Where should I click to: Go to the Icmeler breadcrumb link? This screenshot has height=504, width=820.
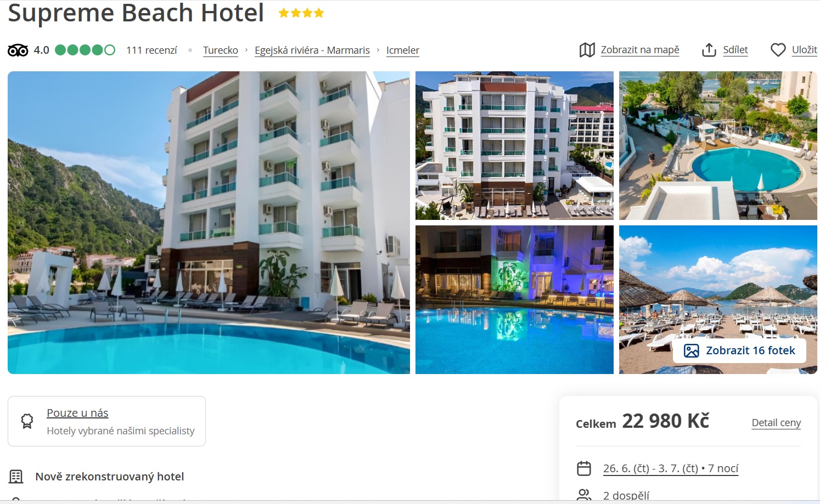[x=403, y=50]
